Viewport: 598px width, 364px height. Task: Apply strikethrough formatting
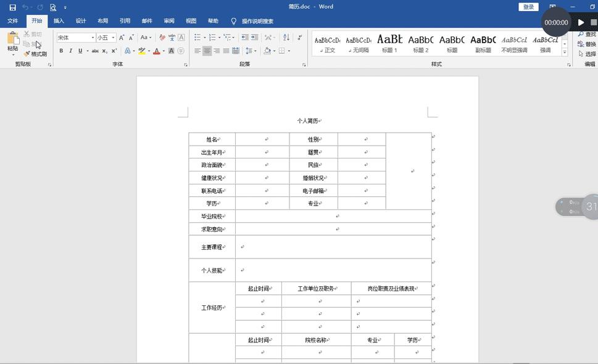coord(96,51)
